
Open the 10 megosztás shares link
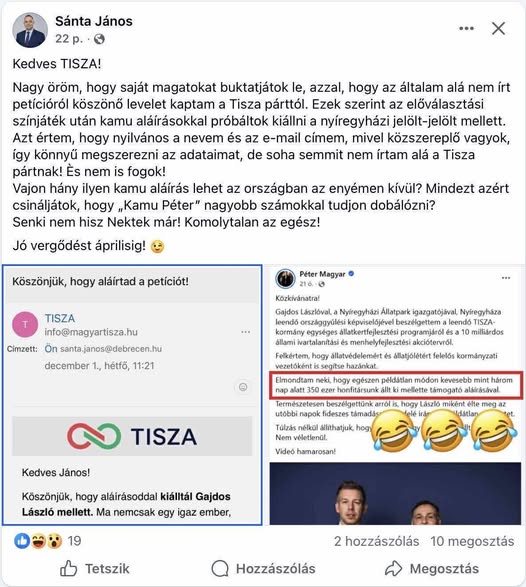(x=472, y=541)
